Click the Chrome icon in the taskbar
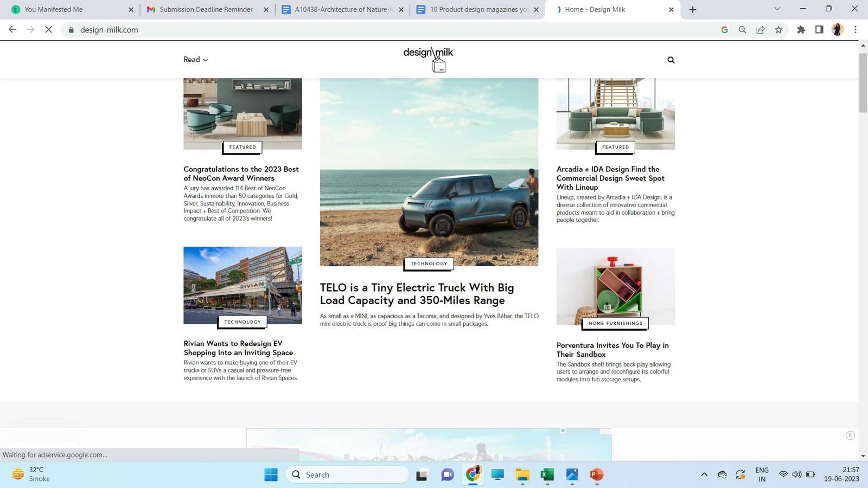The image size is (868, 488). (473, 474)
